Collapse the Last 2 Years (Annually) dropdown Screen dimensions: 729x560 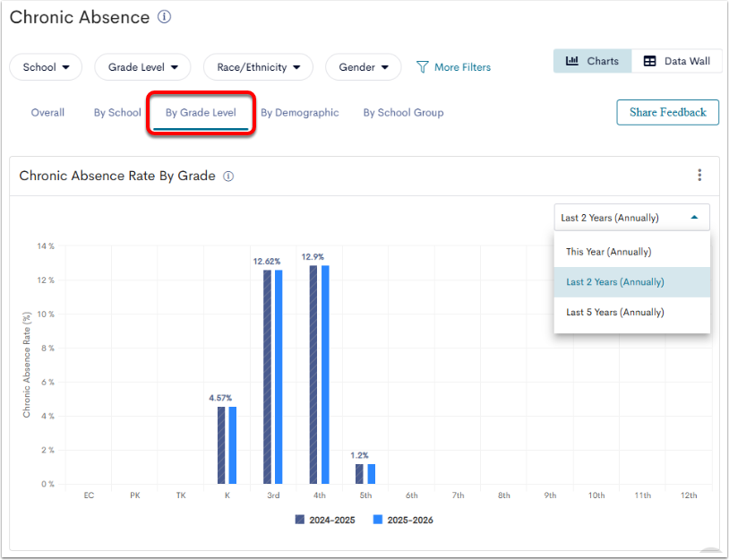pyautogui.click(x=632, y=217)
